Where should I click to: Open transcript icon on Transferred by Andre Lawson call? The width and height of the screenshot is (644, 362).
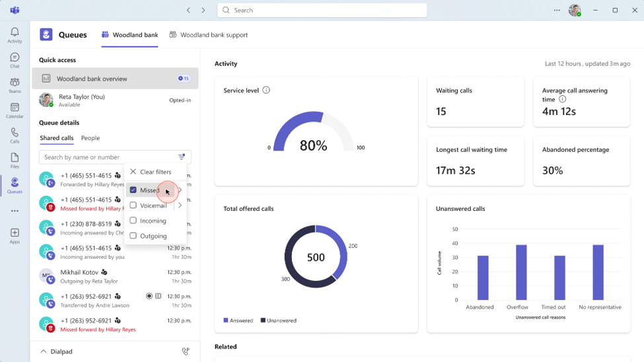tap(158, 296)
